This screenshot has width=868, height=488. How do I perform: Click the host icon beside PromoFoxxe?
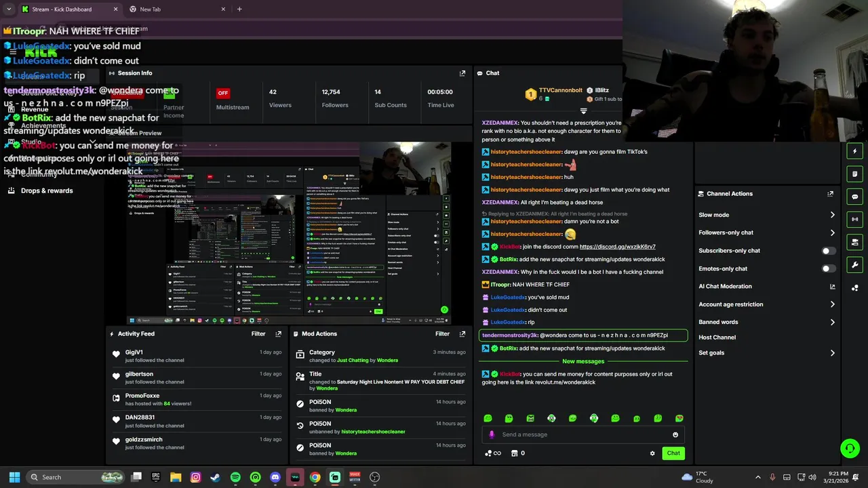pyautogui.click(x=117, y=397)
